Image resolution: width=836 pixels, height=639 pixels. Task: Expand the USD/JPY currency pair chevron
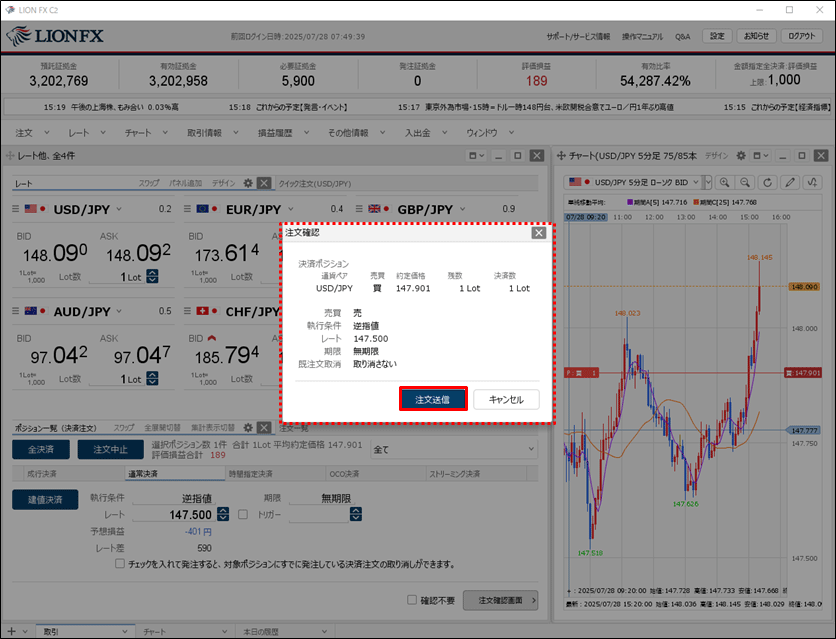click(x=118, y=209)
